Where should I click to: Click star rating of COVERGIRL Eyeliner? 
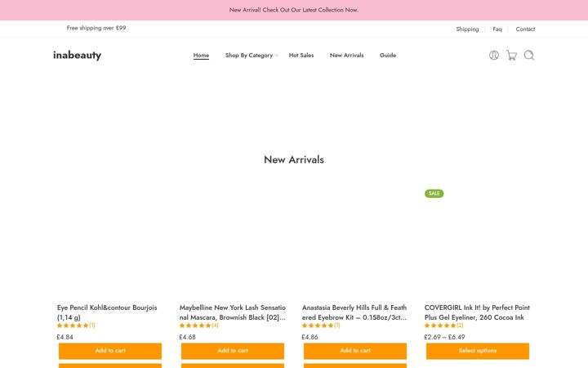[440, 325]
